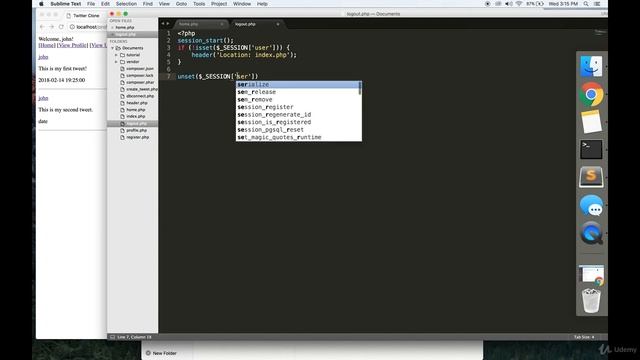The image size is (640, 360).
Task: Click the screen recording status icon in menu bar
Action: [x=487, y=4]
